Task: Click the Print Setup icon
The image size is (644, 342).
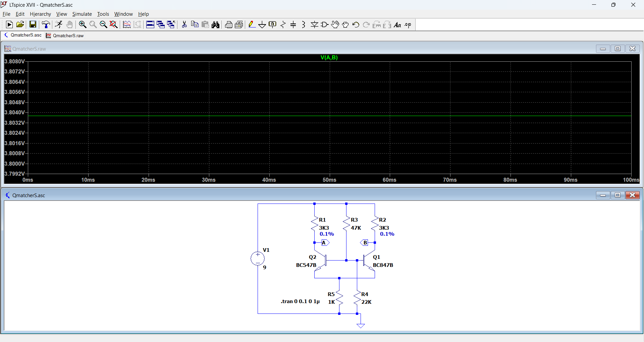Action: pos(229,24)
